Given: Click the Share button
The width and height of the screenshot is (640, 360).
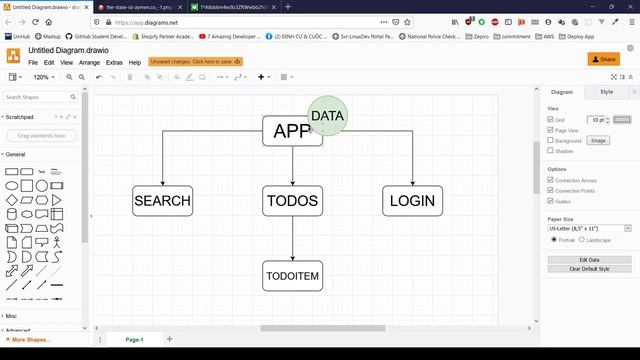Looking at the screenshot, I should (604, 59).
